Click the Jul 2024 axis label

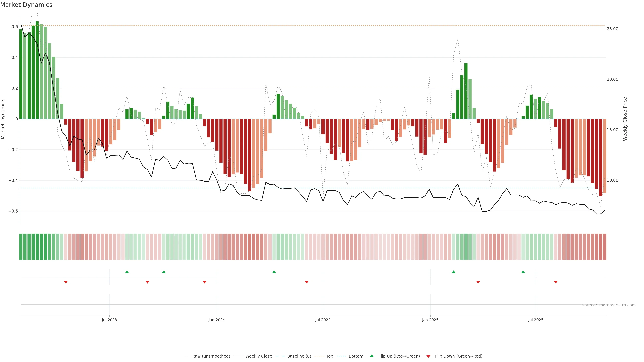pyautogui.click(x=323, y=320)
